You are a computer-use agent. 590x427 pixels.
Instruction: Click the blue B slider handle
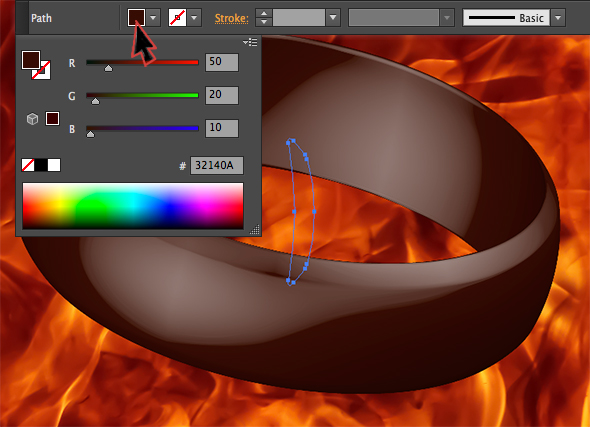[90, 134]
